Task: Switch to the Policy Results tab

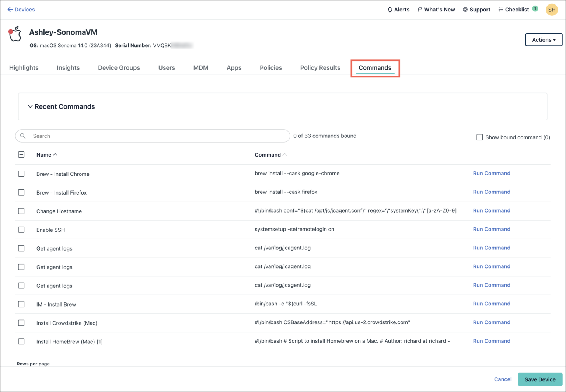Action: point(320,68)
